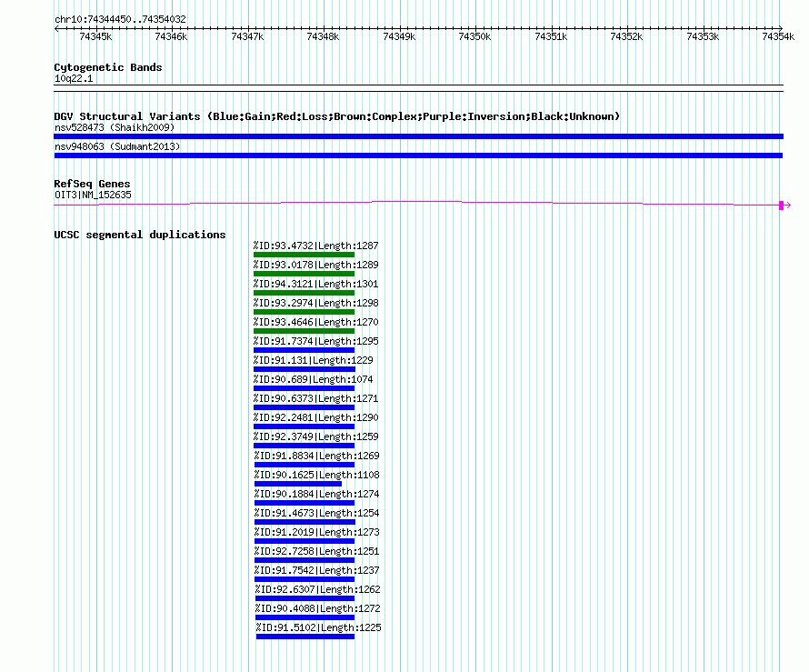Click blue bar for %ID:90.1884|Length:1274
This screenshot has height=672, width=809.
(x=305, y=503)
